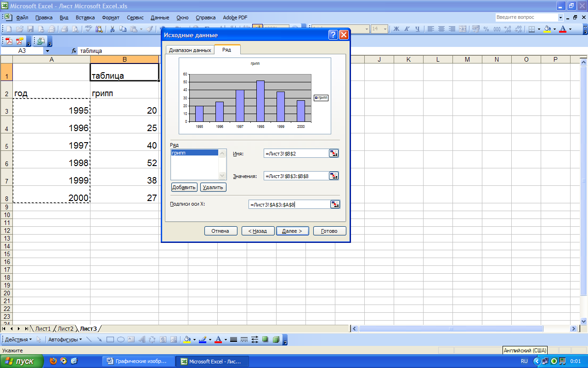Click the Print icon in toolbar
588x368 pixels.
tap(64, 29)
